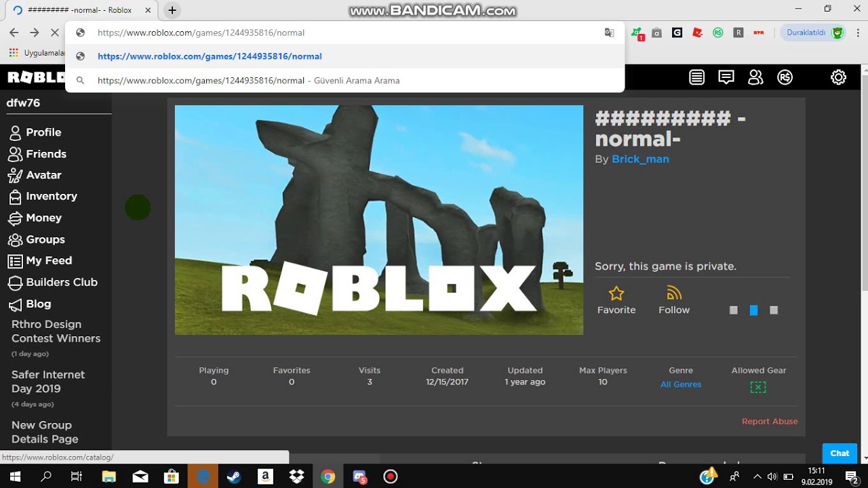
Task: Open Discord from the taskbar
Action: pyautogui.click(x=359, y=476)
